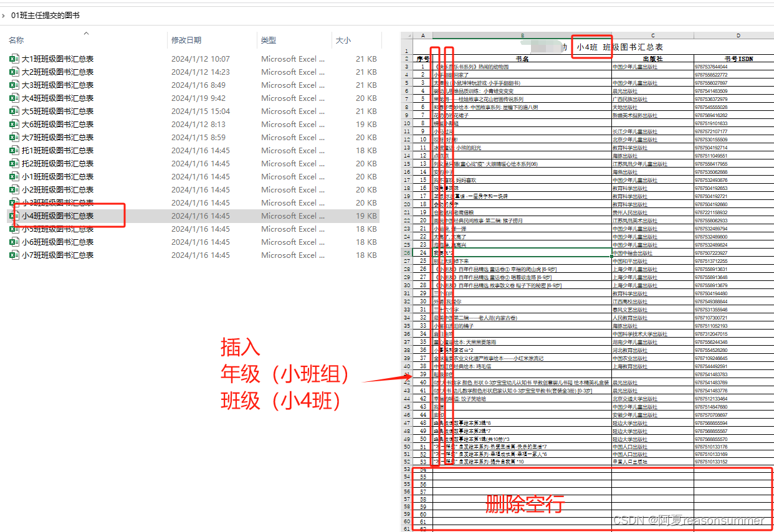Click the Excel icon next to 小1班班级图书汇总表
This screenshot has width=774, height=532.
coord(15,177)
